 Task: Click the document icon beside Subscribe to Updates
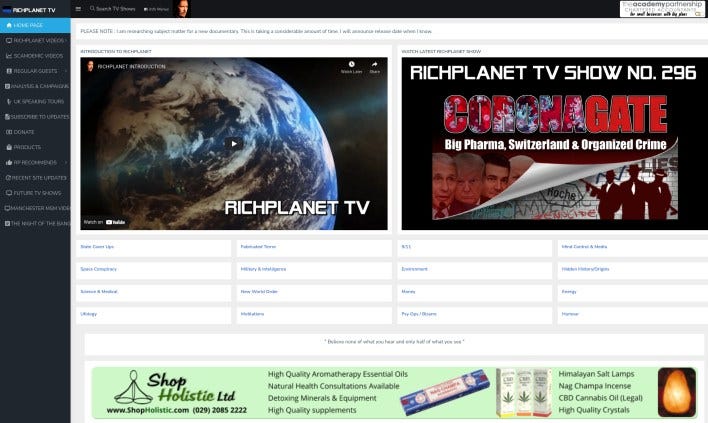(7, 116)
